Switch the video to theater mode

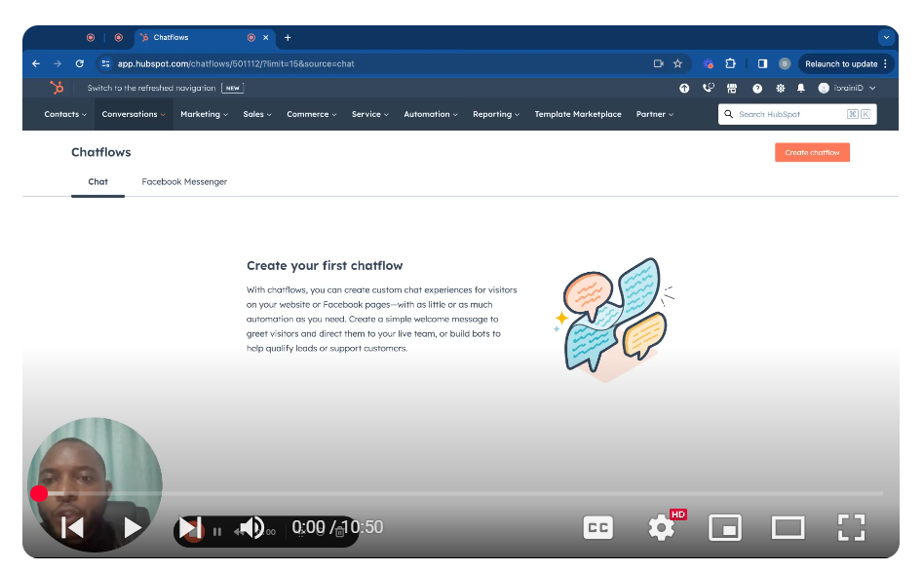coord(789,527)
